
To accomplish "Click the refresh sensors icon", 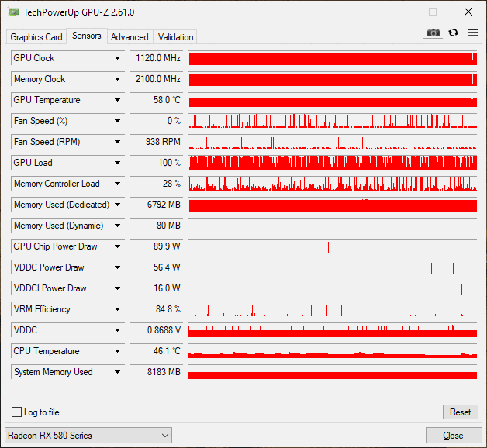I will 453,33.
